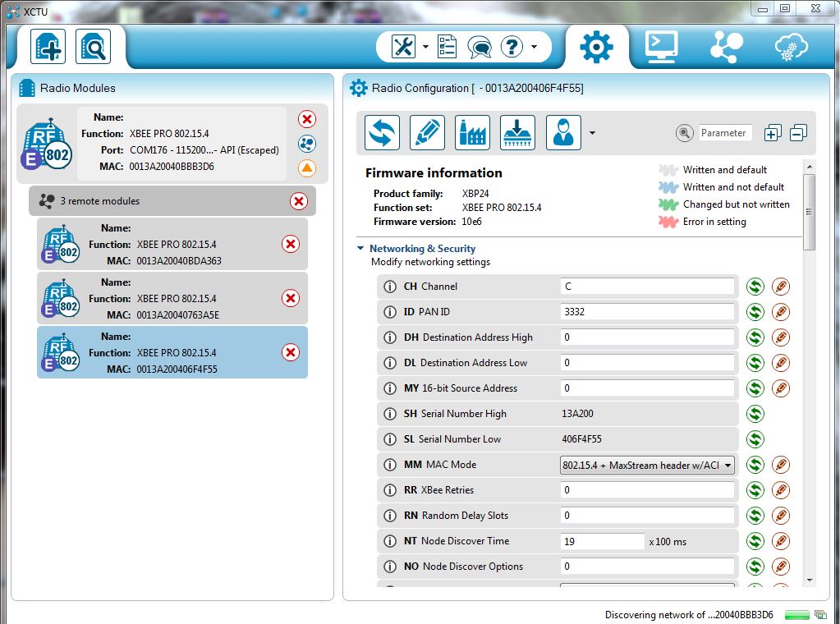
Task: Show info for ID PAN ID
Action: click(390, 312)
